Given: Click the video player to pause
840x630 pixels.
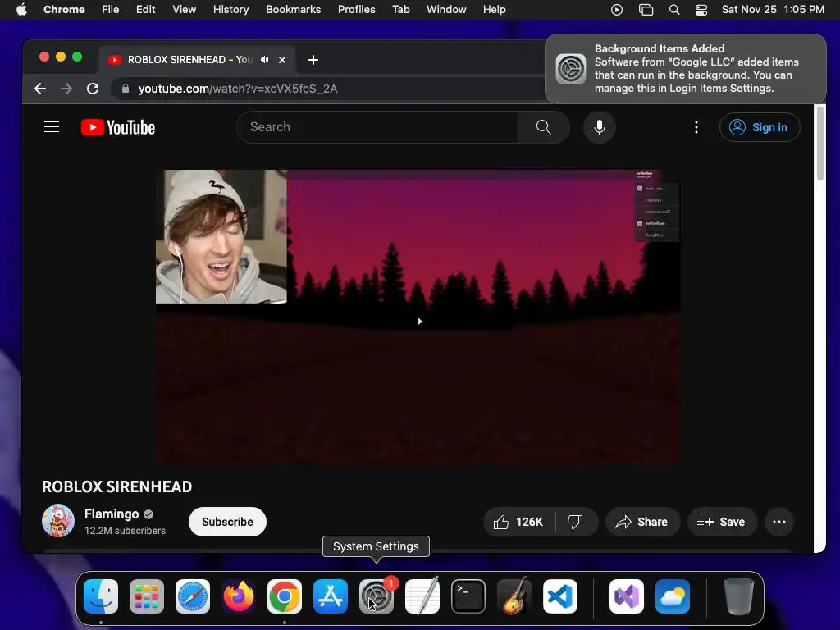Looking at the screenshot, I should [418, 317].
